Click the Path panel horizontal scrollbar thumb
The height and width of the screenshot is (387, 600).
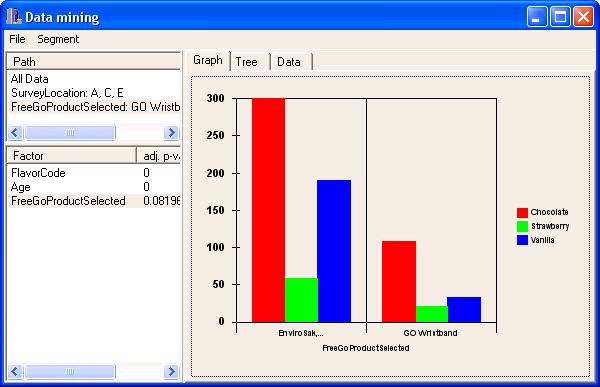pos(70,133)
